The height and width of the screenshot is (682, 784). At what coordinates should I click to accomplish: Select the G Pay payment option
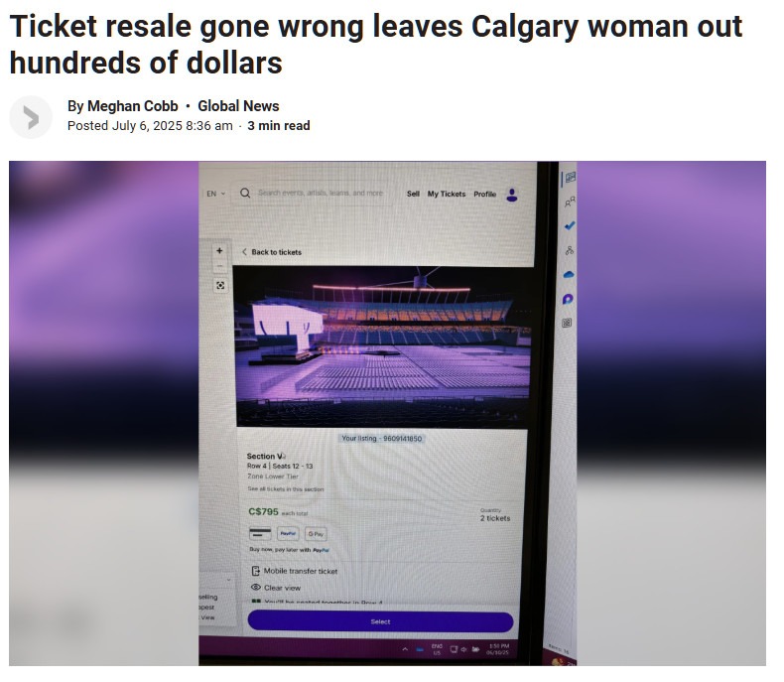click(316, 534)
